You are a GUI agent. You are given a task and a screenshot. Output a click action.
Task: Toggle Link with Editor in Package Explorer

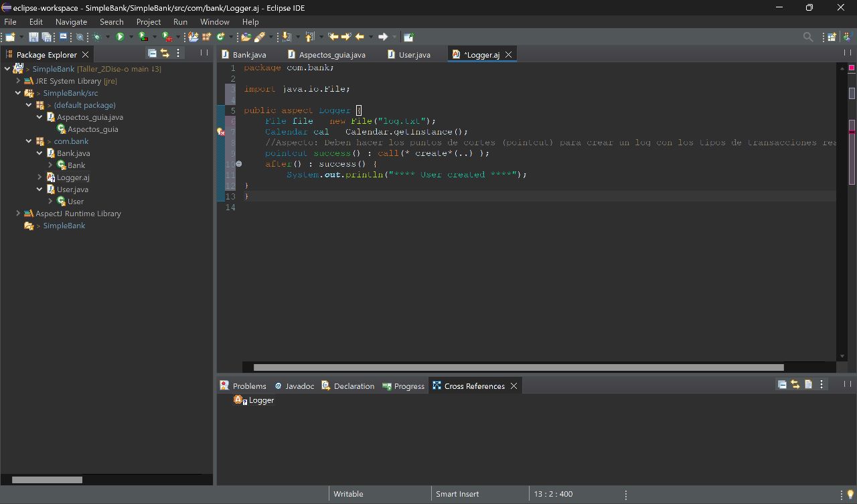(166, 54)
